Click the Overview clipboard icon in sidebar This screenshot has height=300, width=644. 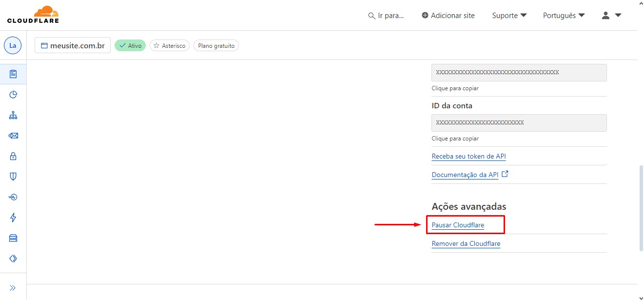[13, 74]
